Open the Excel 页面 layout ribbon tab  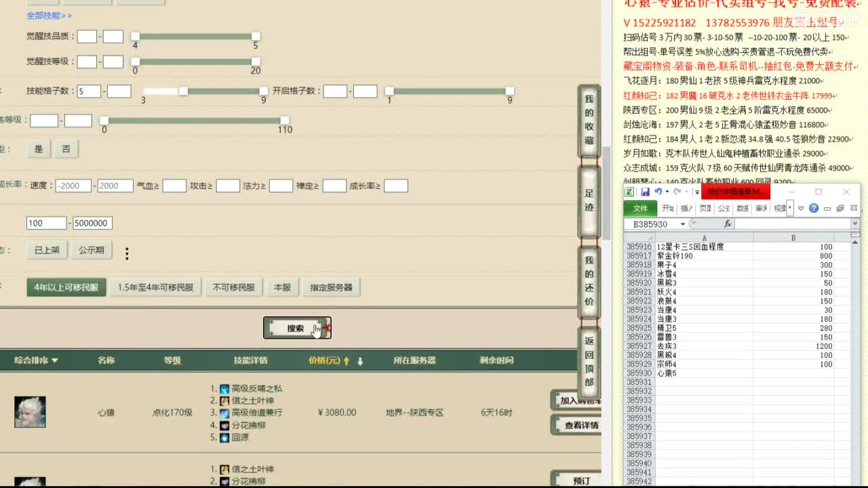[x=705, y=209]
